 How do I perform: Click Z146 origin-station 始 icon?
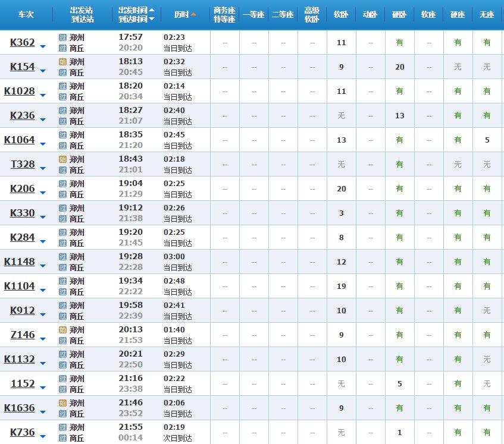62,330
